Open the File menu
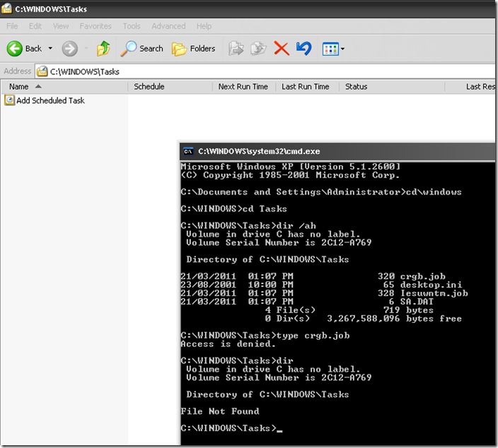 (12, 26)
